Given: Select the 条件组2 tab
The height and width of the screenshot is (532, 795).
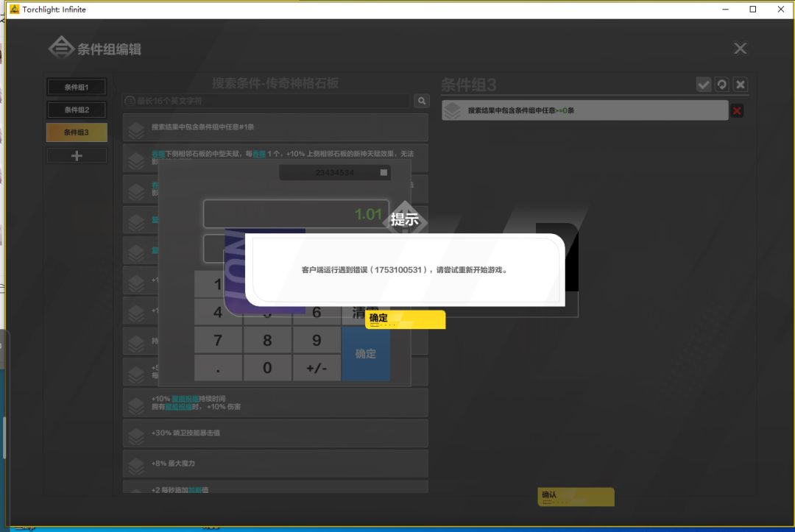Looking at the screenshot, I should tap(77, 110).
